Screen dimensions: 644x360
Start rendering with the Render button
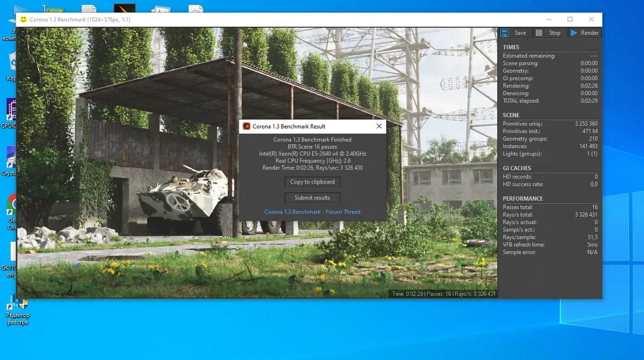point(584,33)
